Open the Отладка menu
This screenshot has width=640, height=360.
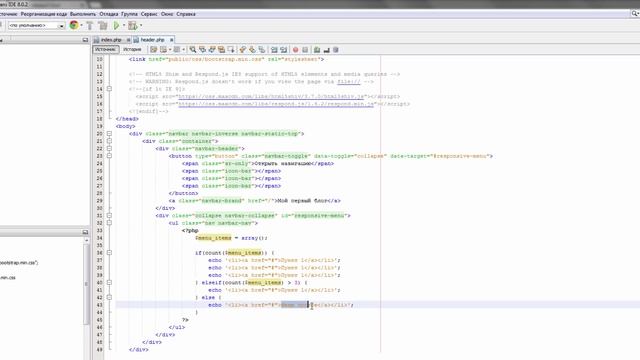pos(109,14)
